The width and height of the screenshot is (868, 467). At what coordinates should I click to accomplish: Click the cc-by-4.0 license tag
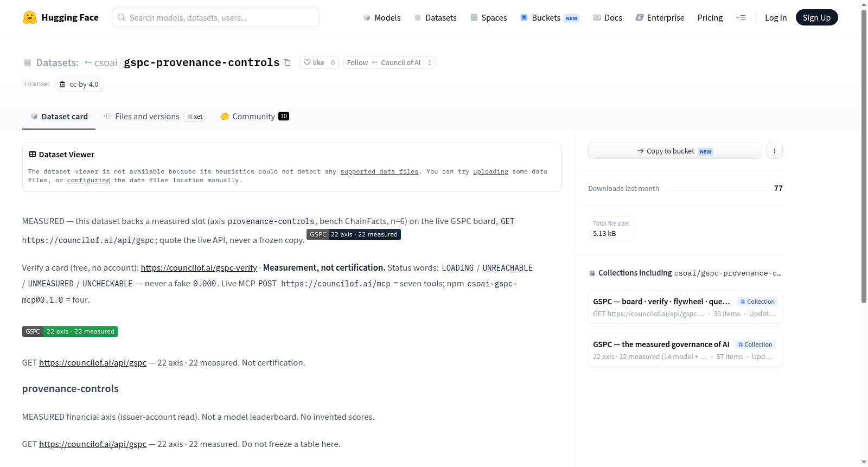click(79, 85)
